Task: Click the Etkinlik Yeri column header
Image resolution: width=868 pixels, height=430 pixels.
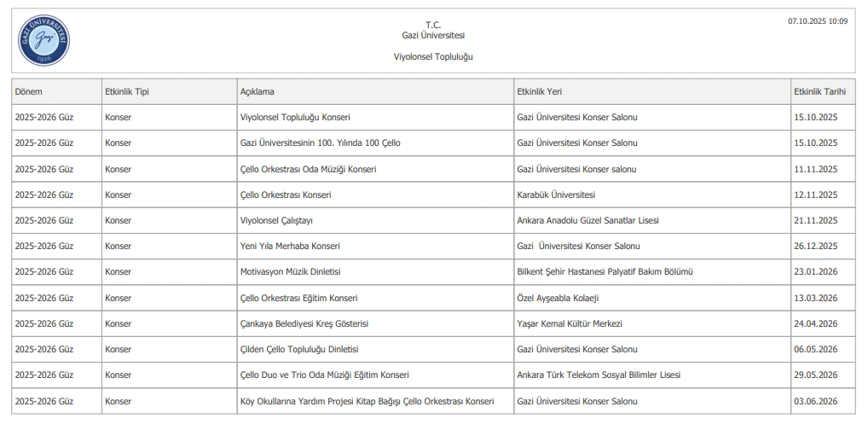Action: pos(539,91)
